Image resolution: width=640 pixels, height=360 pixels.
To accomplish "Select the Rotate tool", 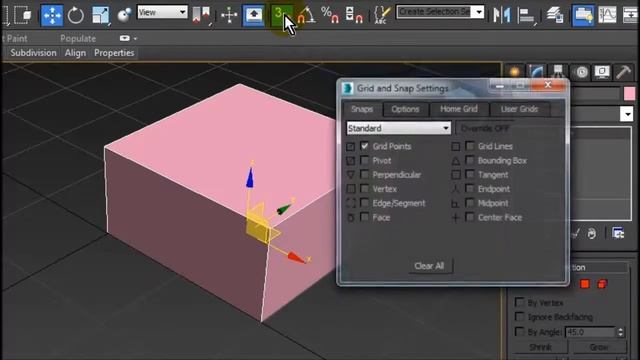I will [76, 16].
